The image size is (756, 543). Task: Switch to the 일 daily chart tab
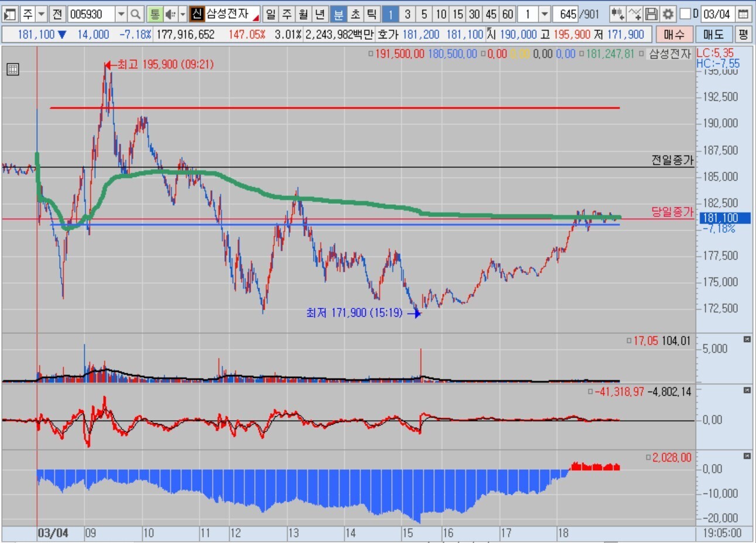[271, 14]
